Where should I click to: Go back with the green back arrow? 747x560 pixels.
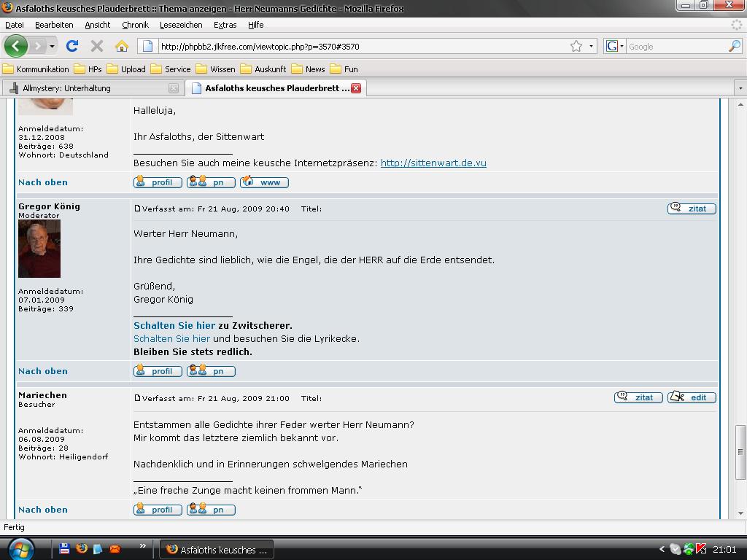(15, 46)
